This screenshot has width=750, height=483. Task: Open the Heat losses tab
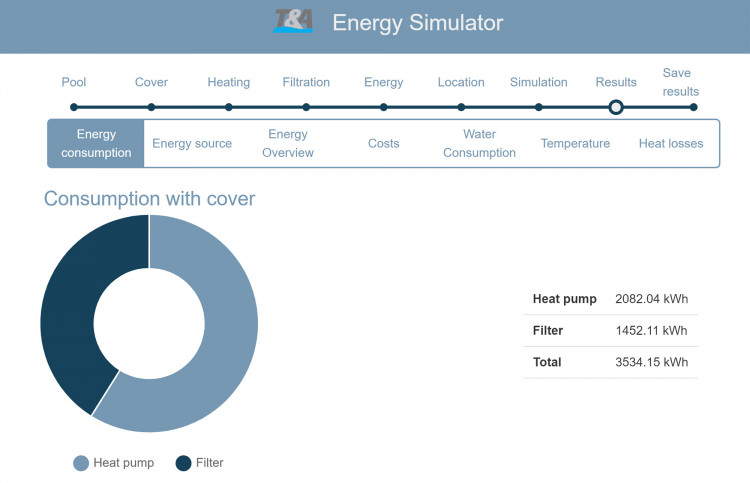click(671, 143)
